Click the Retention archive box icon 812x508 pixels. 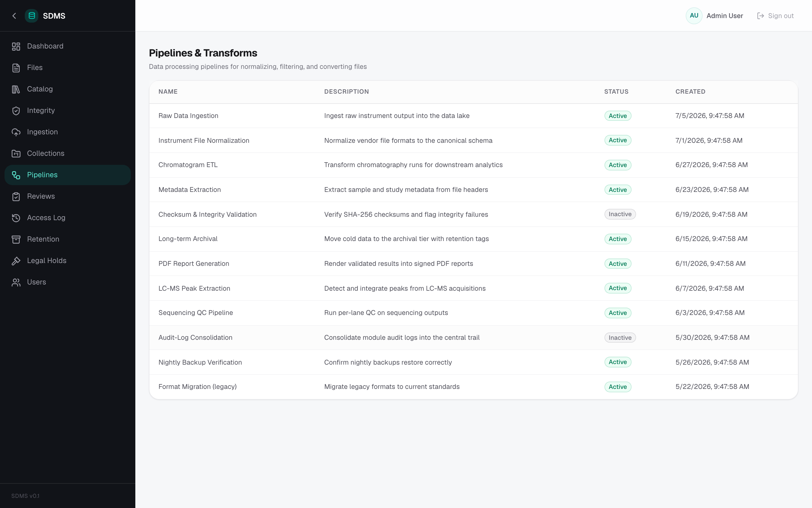16,240
